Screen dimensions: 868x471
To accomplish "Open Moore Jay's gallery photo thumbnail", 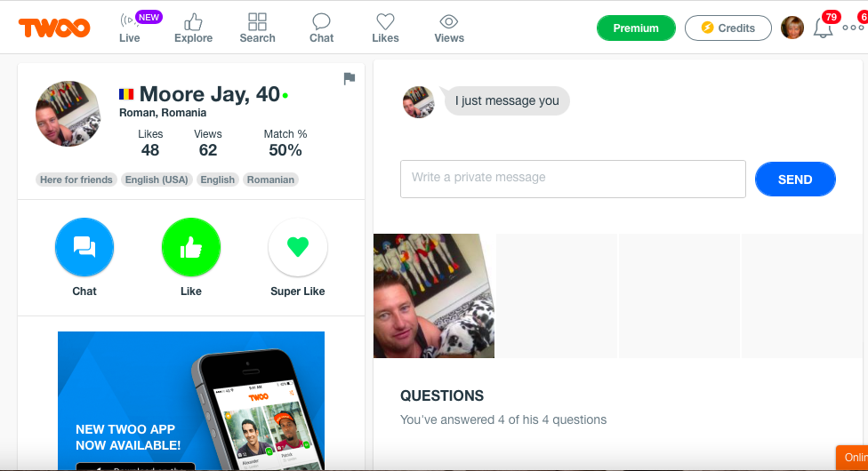I will tap(434, 296).
